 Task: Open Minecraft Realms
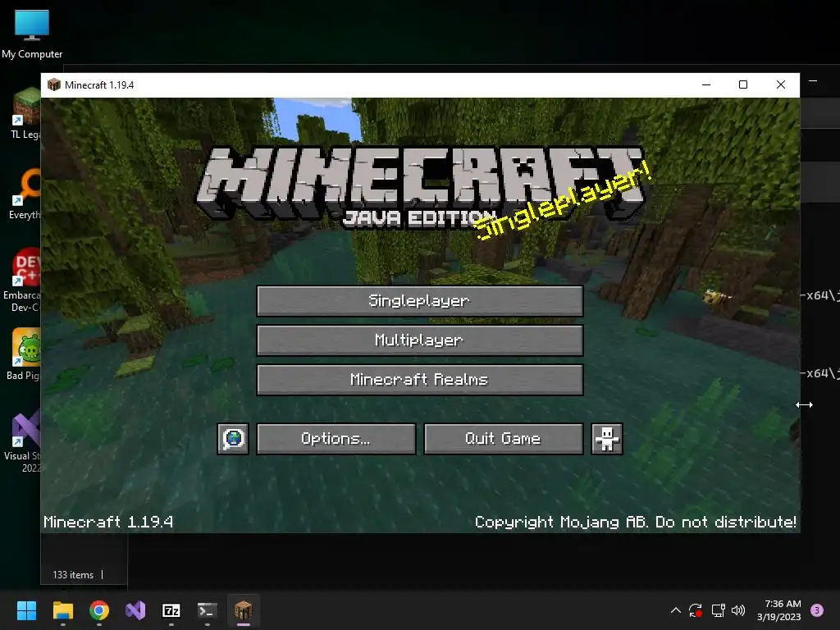click(x=419, y=380)
